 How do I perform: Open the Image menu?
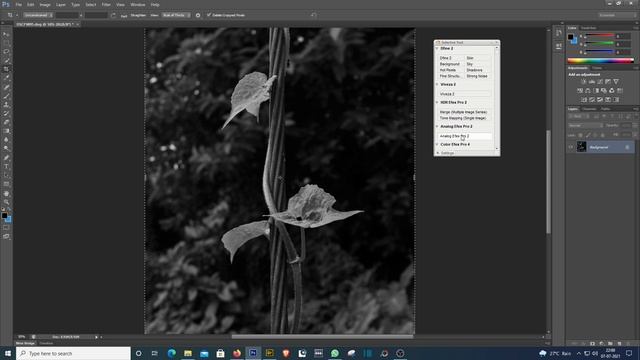tap(45, 4)
